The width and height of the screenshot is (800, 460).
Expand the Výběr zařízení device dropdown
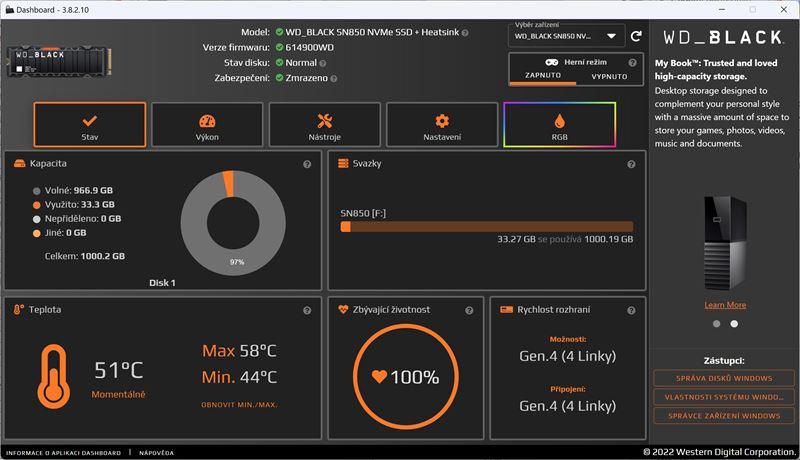[566, 36]
